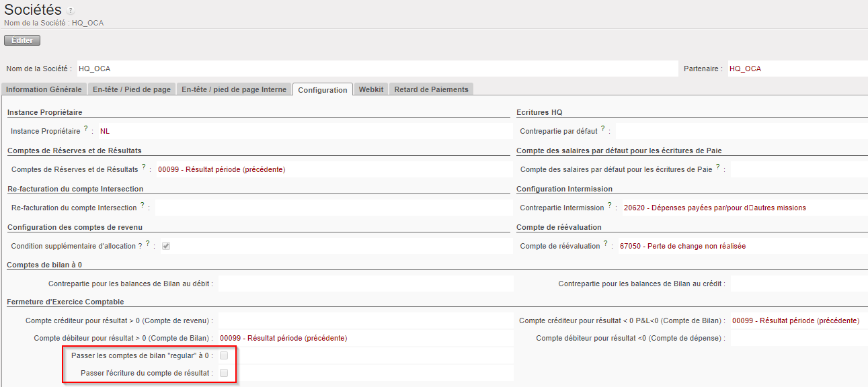The image size is (868, 387).
Task: Enable Passer les comptes de bilan "regular" à 0
Action: point(224,355)
